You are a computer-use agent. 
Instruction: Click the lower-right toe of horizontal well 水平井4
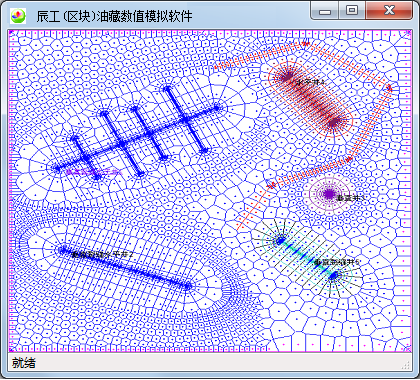(333, 123)
